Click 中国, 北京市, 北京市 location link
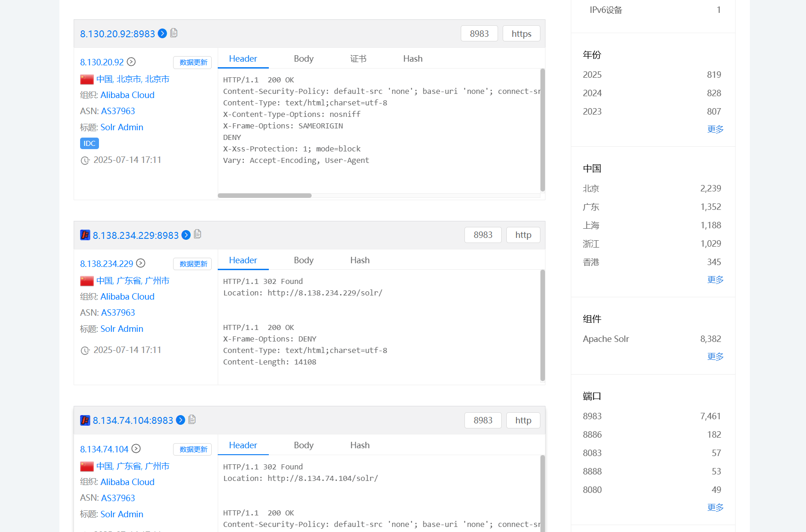 133,79
